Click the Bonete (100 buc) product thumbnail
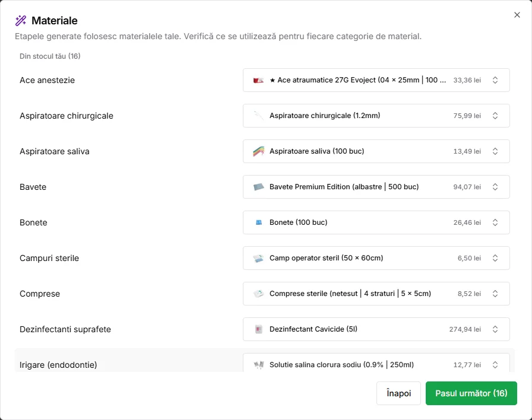This screenshot has width=532, height=420. (x=258, y=222)
